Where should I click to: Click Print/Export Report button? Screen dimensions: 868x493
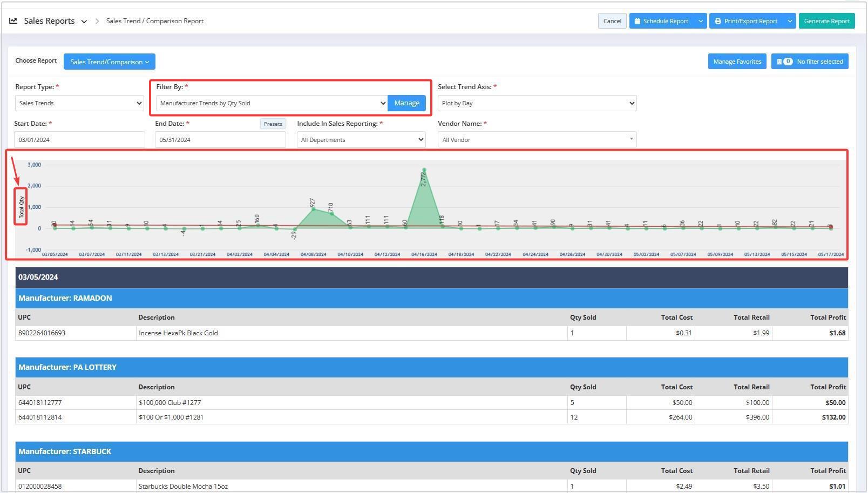coord(746,21)
